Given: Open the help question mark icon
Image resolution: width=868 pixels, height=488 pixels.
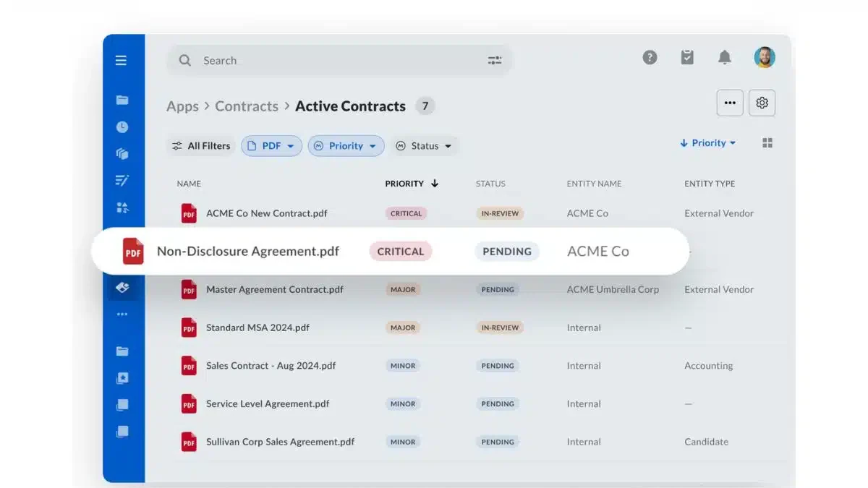Looking at the screenshot, I should (650, 57).
